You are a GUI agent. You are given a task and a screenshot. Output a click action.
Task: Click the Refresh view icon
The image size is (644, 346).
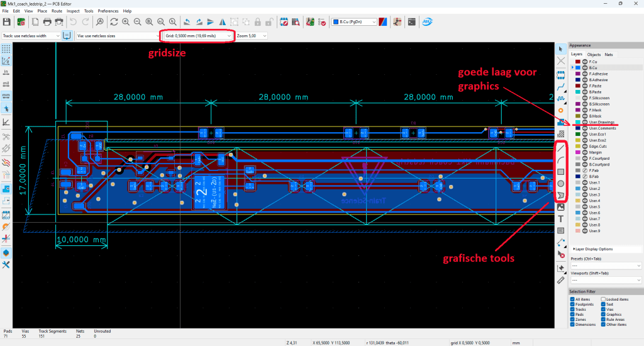pos(114,22)
